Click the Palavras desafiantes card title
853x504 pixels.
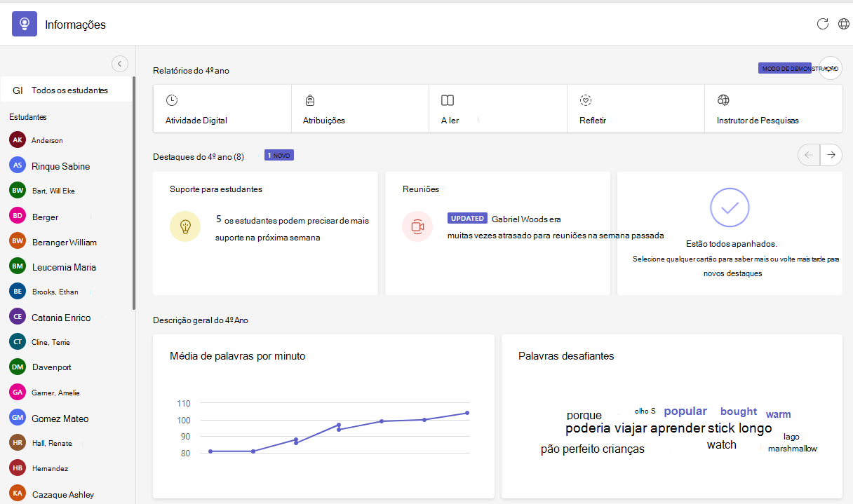click(x=566, y=356)
